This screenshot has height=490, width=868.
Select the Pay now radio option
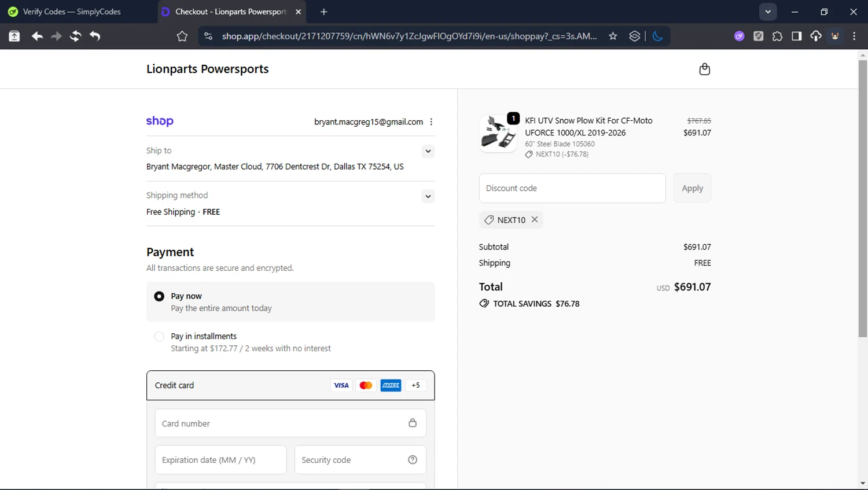[159, 296]
